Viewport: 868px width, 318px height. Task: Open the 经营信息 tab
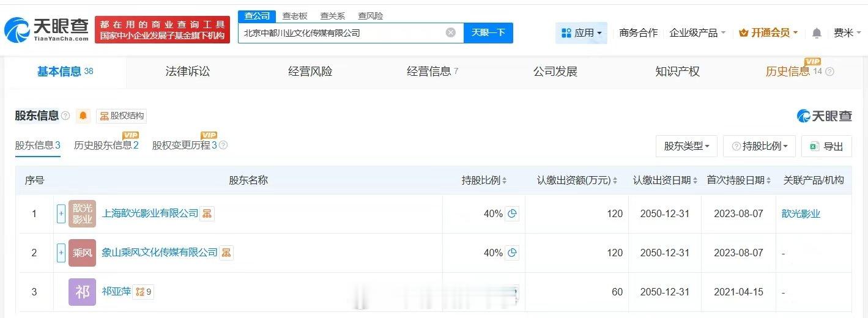coord(432,72)
